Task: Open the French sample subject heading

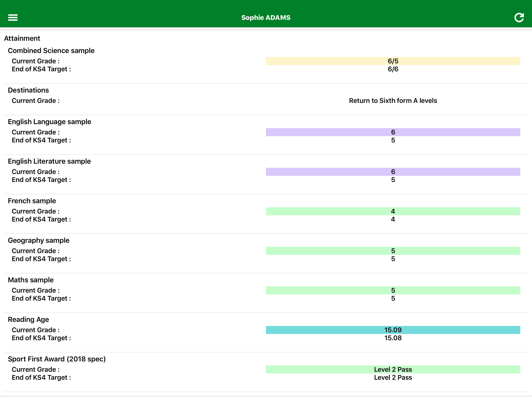Action: pyautogui.click(x=32, y=201)
